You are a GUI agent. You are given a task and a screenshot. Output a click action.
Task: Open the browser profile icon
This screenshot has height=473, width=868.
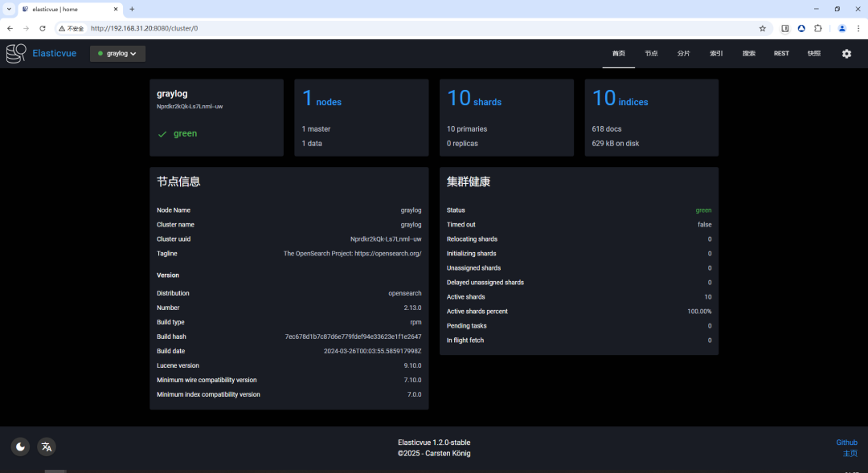click(x=842, y=28)
